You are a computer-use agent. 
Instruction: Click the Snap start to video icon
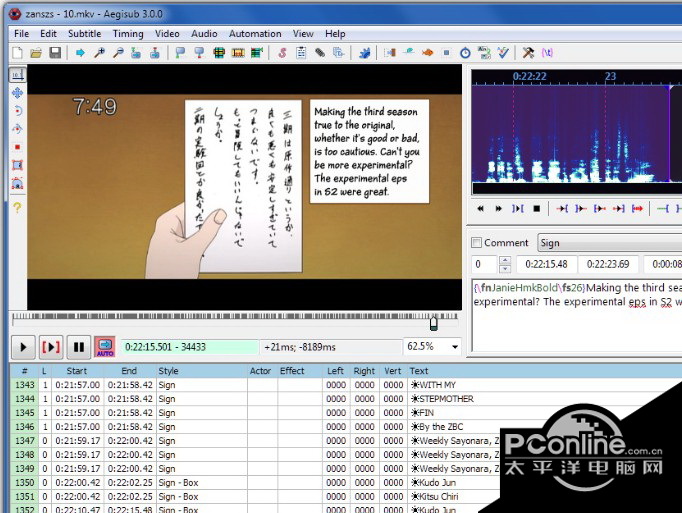pos(180,53)
